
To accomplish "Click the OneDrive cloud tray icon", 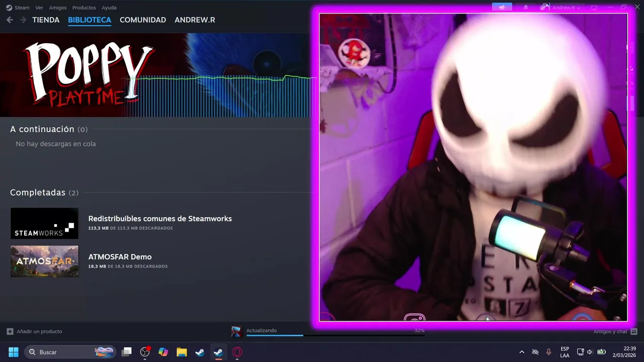I will tap(535, 352).
